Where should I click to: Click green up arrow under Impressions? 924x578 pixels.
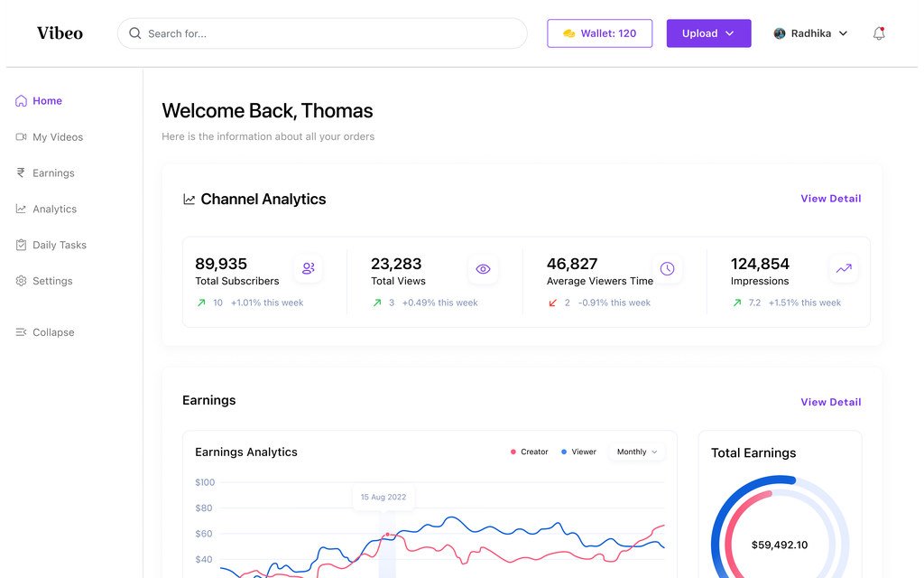(x=737, y=303)
